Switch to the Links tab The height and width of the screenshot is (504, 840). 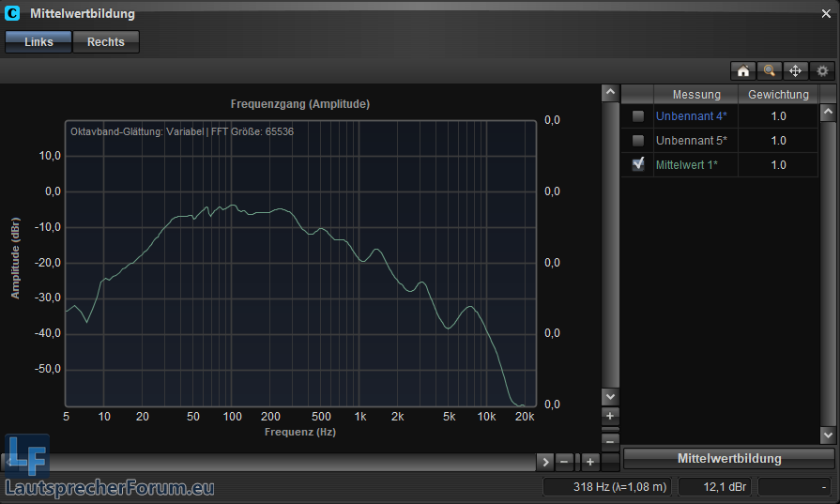pos(38,42)
